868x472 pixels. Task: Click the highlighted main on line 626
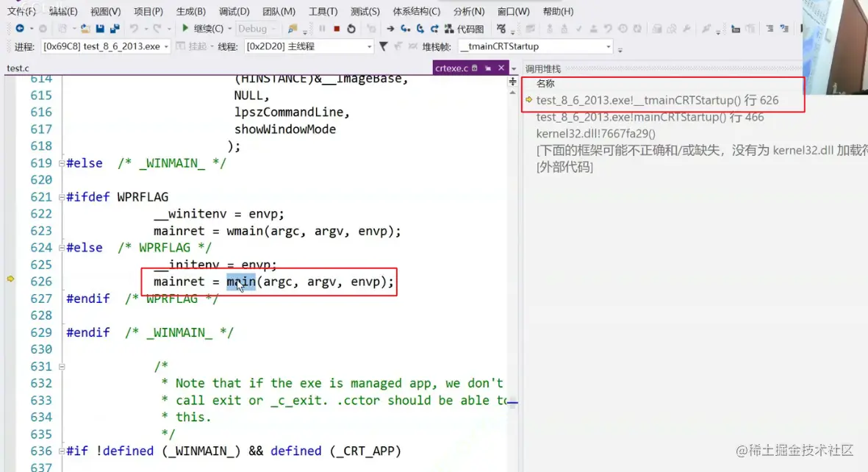coord(241,282)
